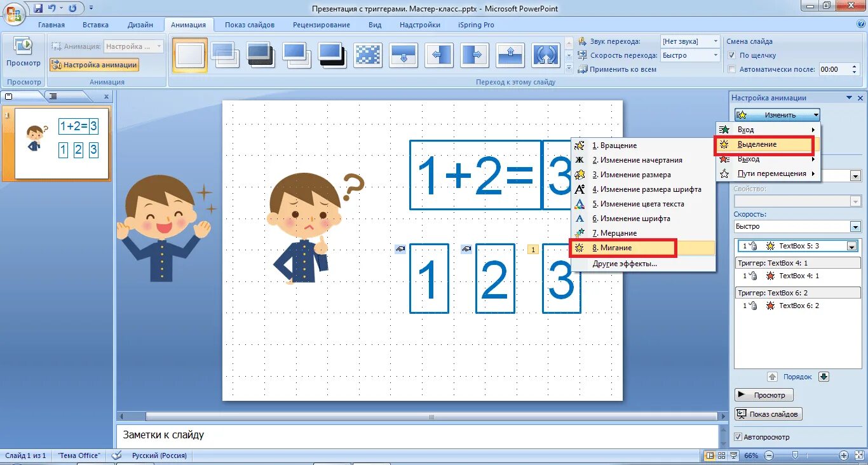
Task: Open Звук перехода dropdown
Action: click(715, 41)
